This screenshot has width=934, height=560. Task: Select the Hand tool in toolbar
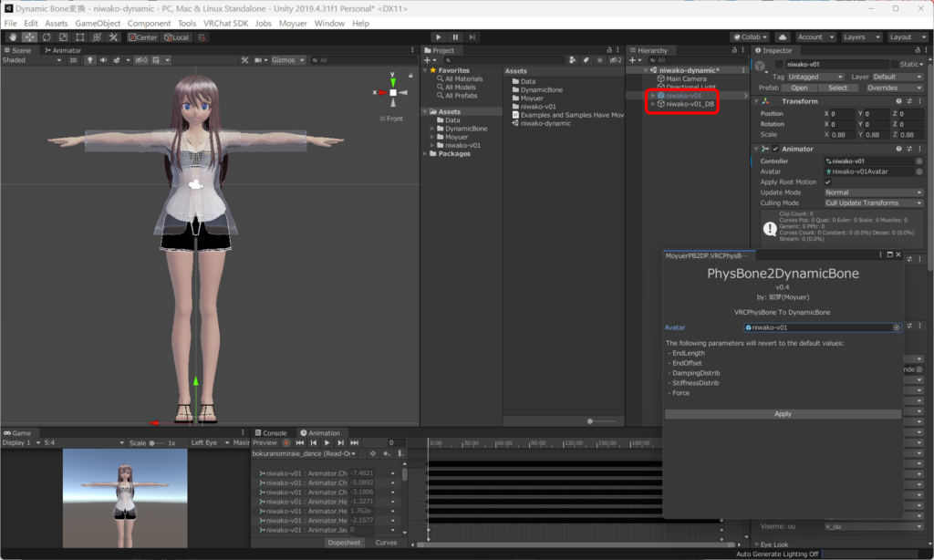coord(13,37)
